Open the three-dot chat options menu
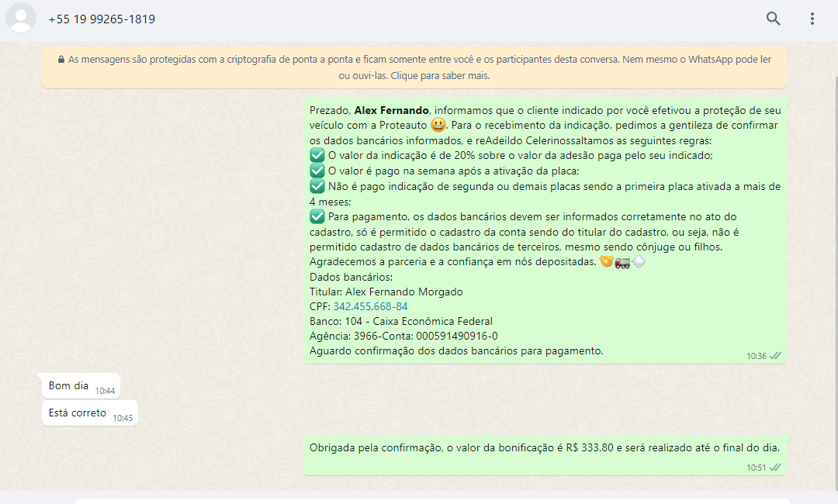 [x=812, y=19]
